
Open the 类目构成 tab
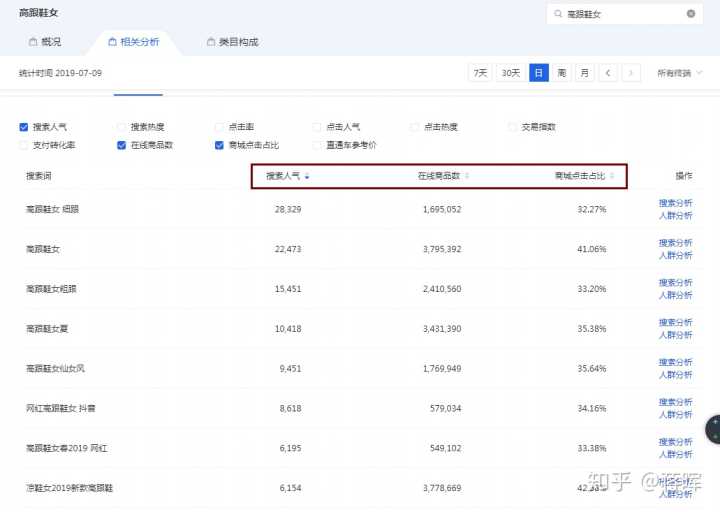[x=232, y=42]
